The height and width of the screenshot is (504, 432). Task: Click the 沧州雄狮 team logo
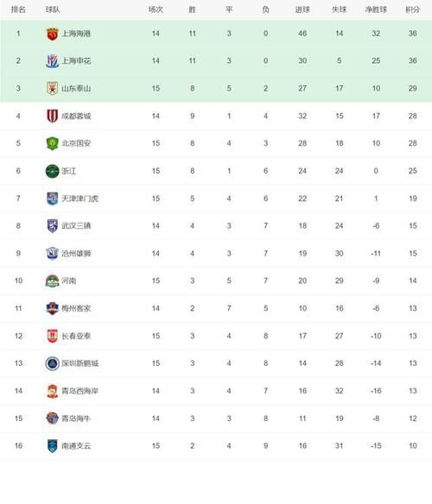(52, 253)
